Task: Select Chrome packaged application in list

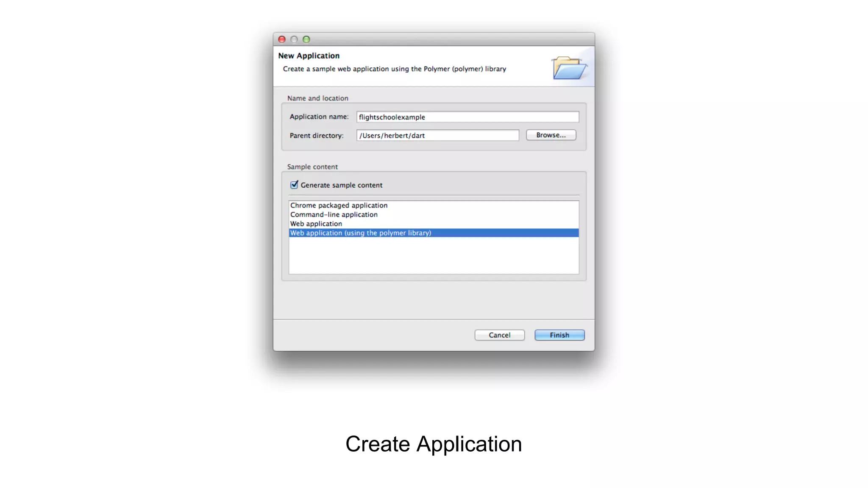Action: click(x=434, y=205)
